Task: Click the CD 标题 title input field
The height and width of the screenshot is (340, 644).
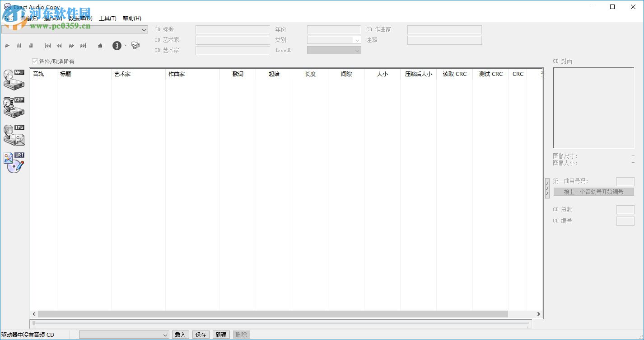Action: coord(232,29)
